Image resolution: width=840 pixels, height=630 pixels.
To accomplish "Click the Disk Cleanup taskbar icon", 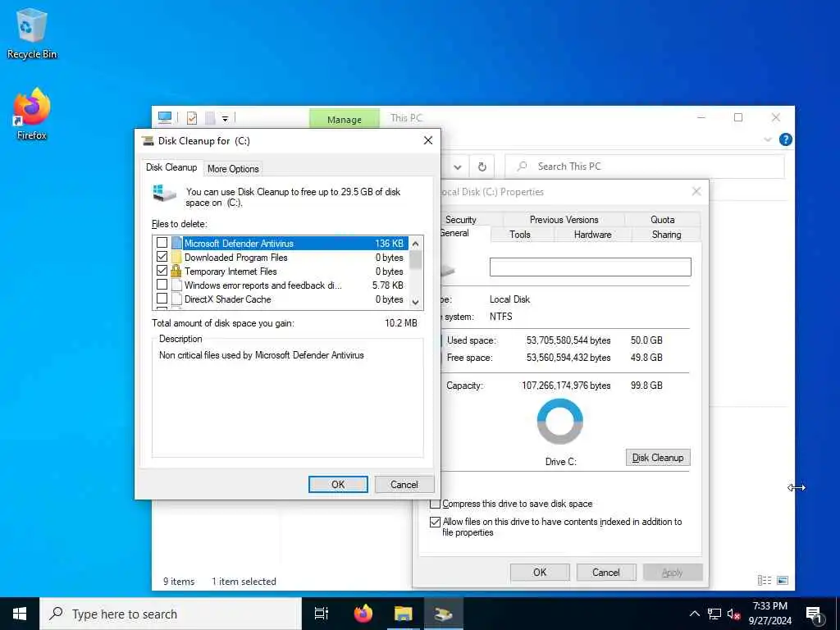I will click(444, 614).
